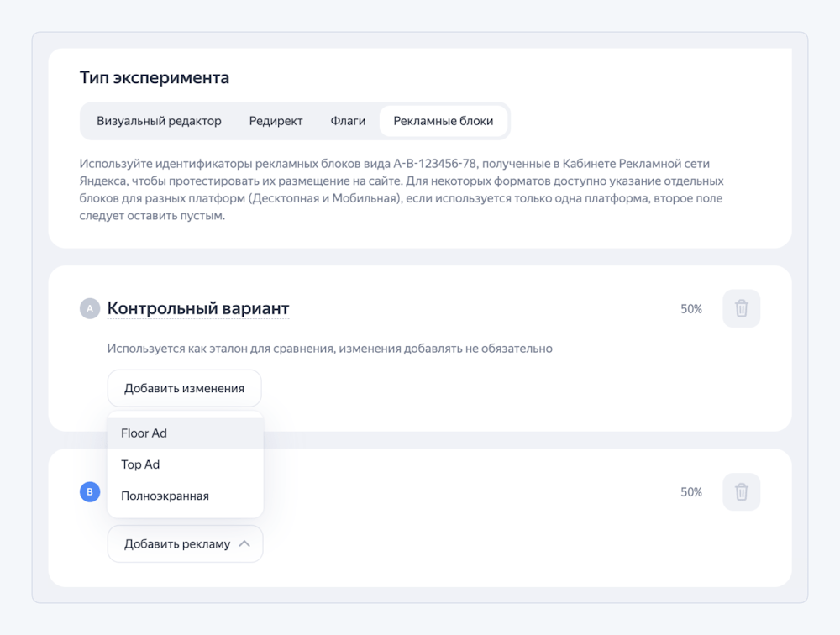This screenshot has height=635, width=840.
Task: Click the Добавить рекламу dropdown label
Action: point(176,543)
